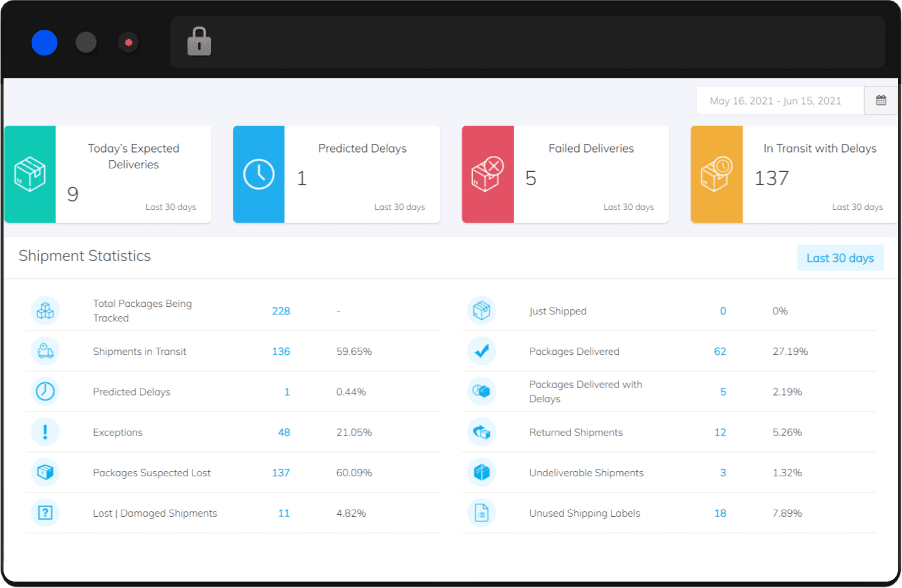Viewport: 902px width, 588px height.
Task: Click the Today's Expected Deliveries package icon
Action: pyautogui.click(x=30, y=174)
